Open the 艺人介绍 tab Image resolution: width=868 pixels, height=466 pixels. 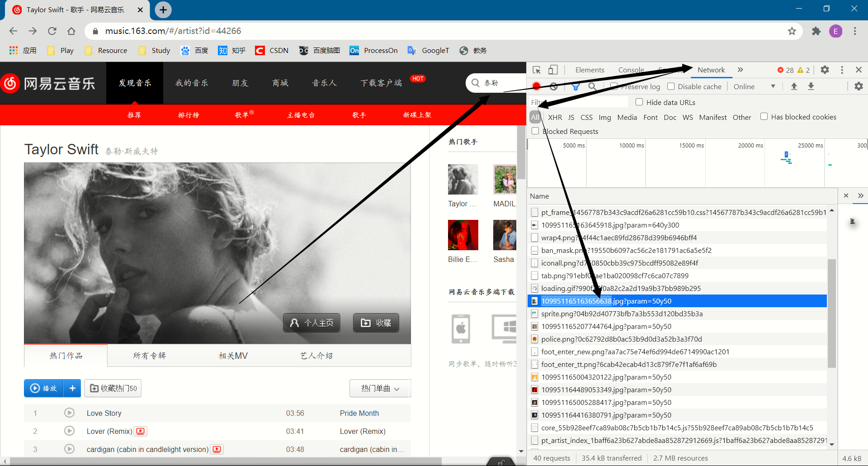316,356
